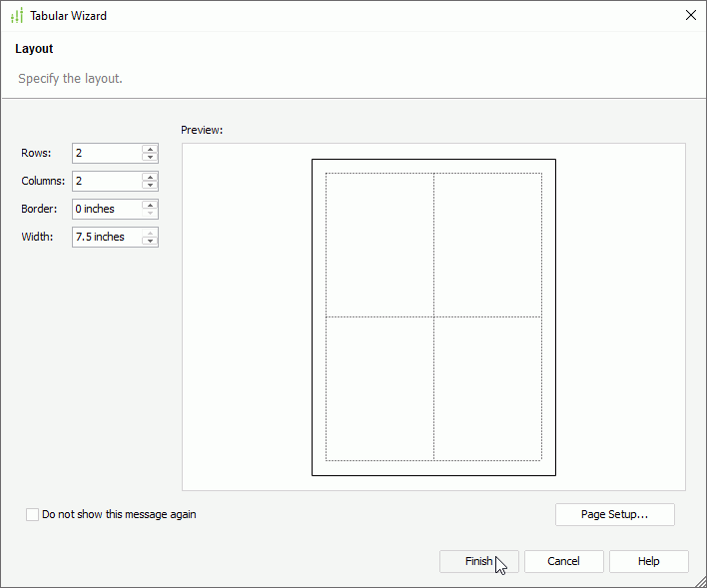Decrease the Width inches value
The width and height of the screenshot is (707, 588).
tap(150, 241)
